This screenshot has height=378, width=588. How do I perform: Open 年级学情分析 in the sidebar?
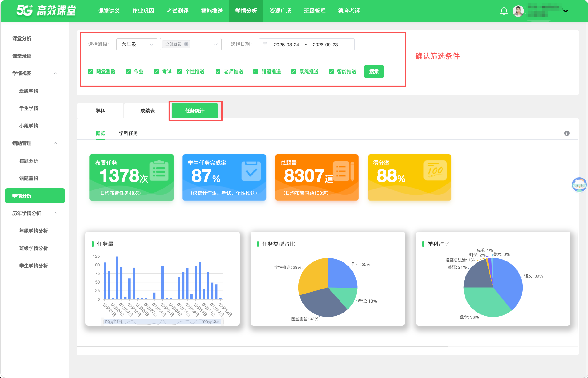click(x=34, y=231)
